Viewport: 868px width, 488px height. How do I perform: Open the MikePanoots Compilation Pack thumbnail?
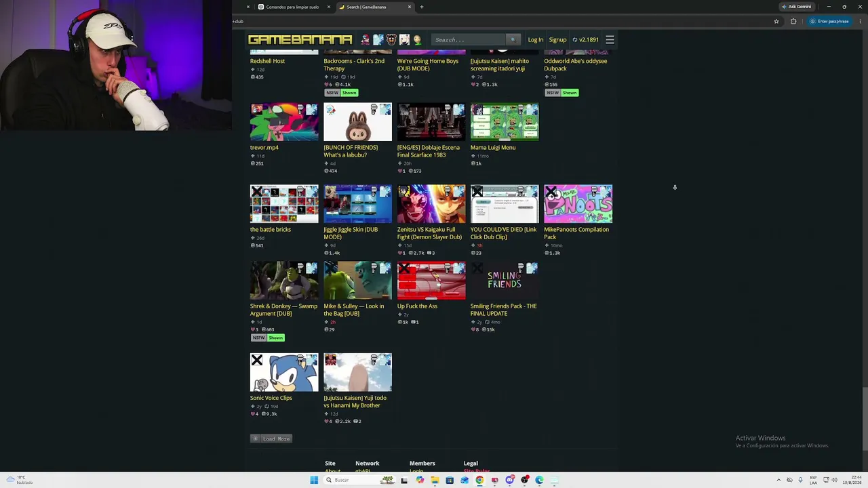click(578, 204)
